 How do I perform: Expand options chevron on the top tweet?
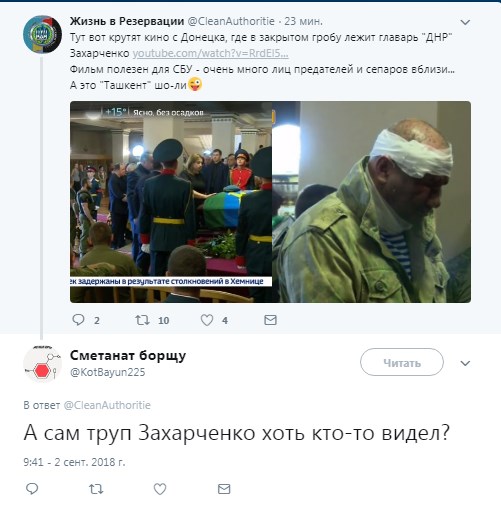tap(465, 22)
